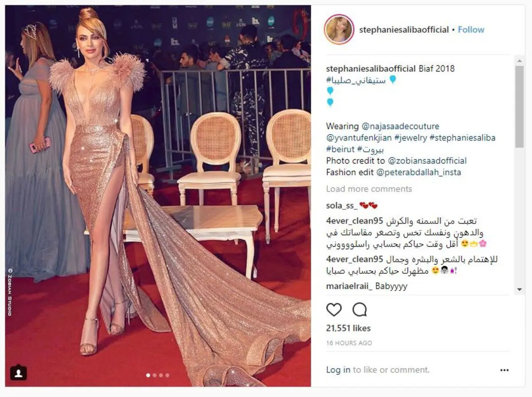The height and width of the screenshot is (397, 532).
Task: Open the three-dots more options menu
Action: pyautogui.click(x=505, y=370)
